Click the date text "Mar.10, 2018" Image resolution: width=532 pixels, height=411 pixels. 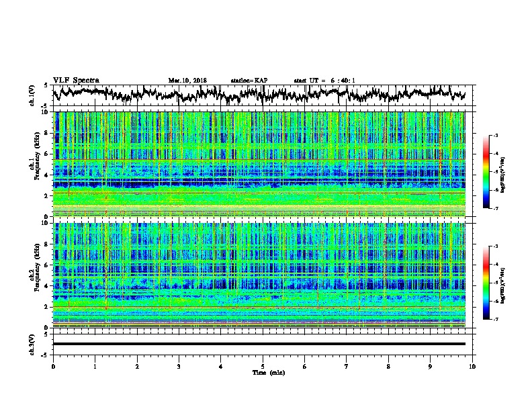[187, 81]
